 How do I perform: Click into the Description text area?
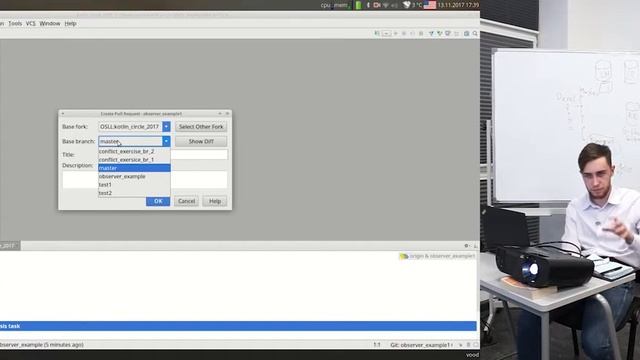point(199,180)
